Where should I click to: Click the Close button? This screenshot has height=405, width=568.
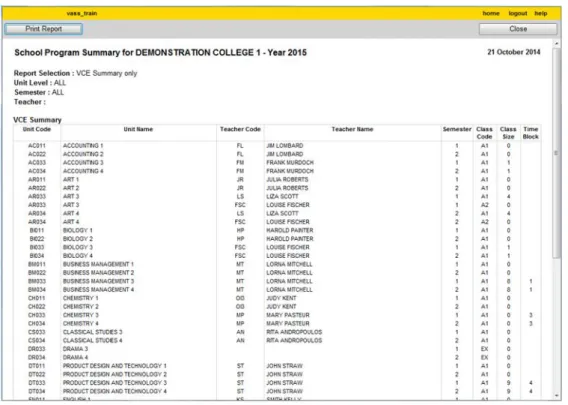518,29
